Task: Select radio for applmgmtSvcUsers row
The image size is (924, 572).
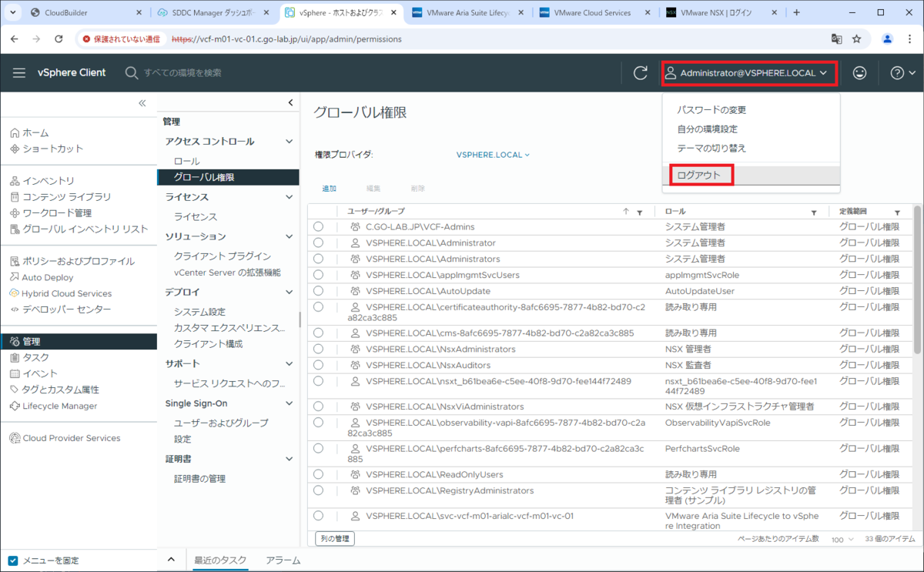Action: coord(319,275)
